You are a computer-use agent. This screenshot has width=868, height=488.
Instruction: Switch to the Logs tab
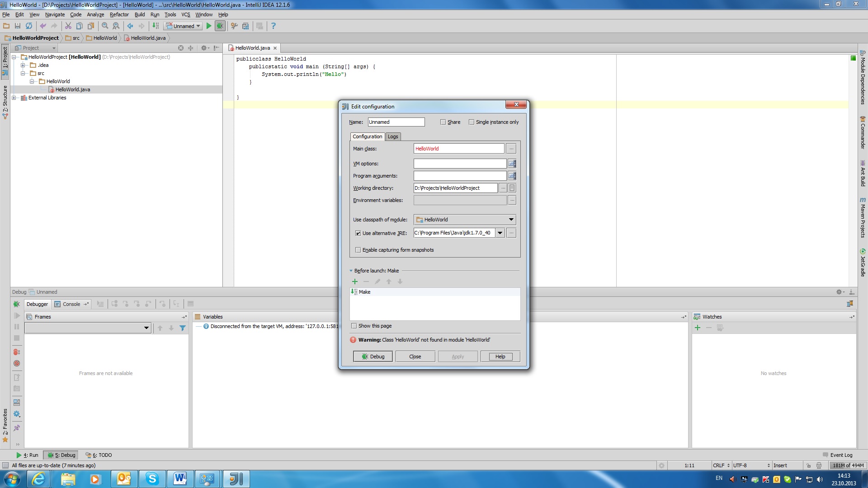coord(393,136)
